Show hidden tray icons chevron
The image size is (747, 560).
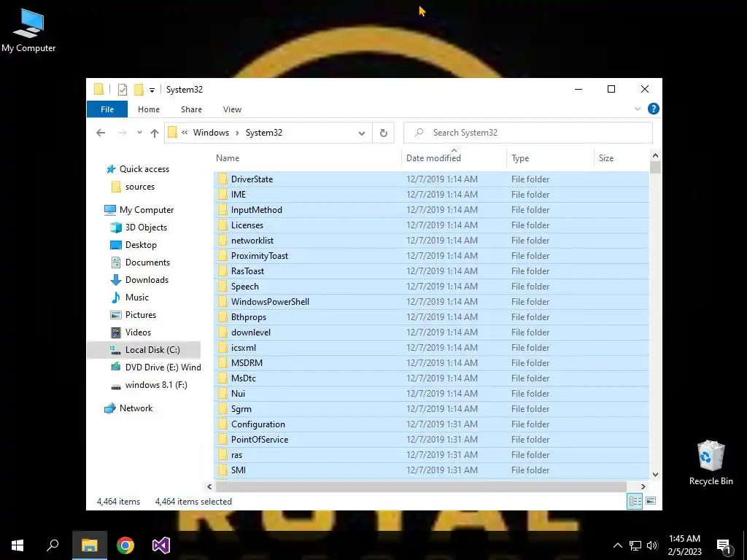(617, 545)
